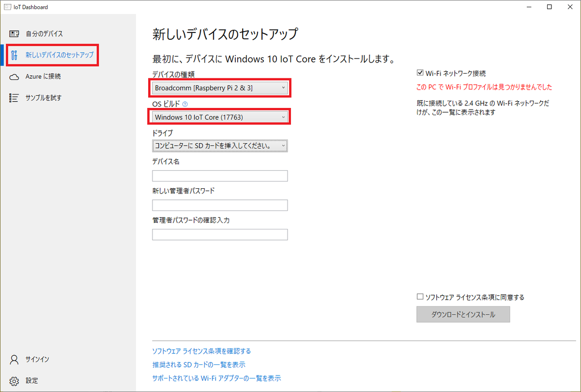Expand the OS ビルド dropdown

tap(220, 117)
